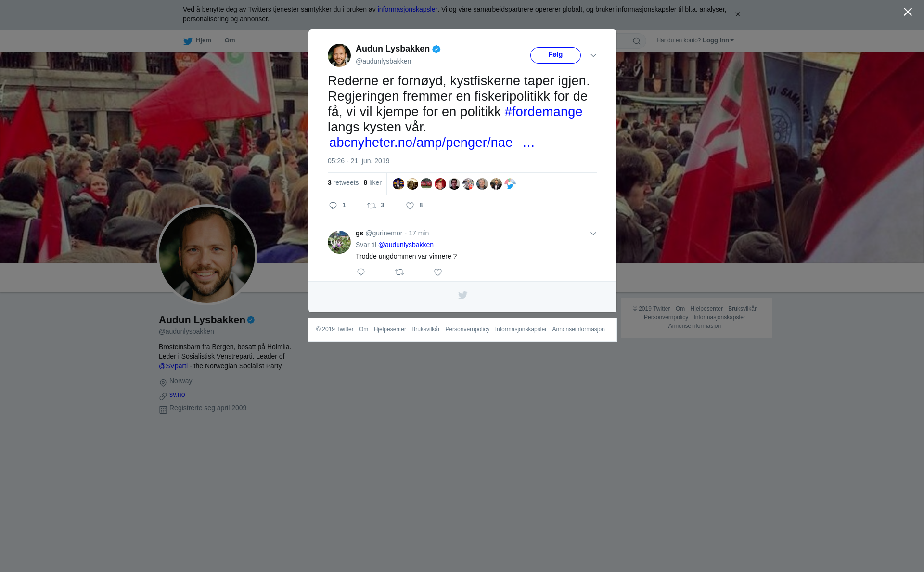
Task: Click the reply icon under main tweet
Action: (333, 206)
